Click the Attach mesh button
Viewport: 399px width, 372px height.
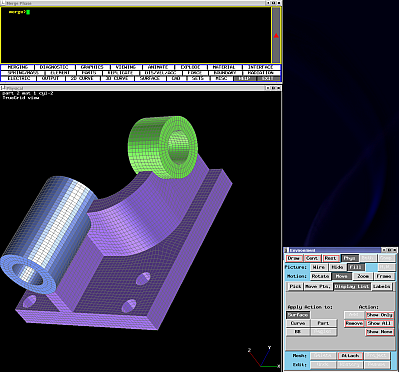coord(350,356)
